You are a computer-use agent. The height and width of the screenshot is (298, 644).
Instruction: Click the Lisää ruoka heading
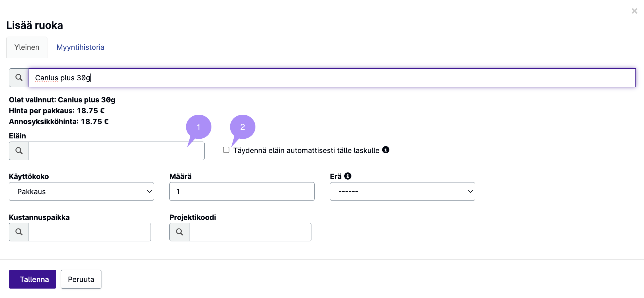(x=35, y=25)
